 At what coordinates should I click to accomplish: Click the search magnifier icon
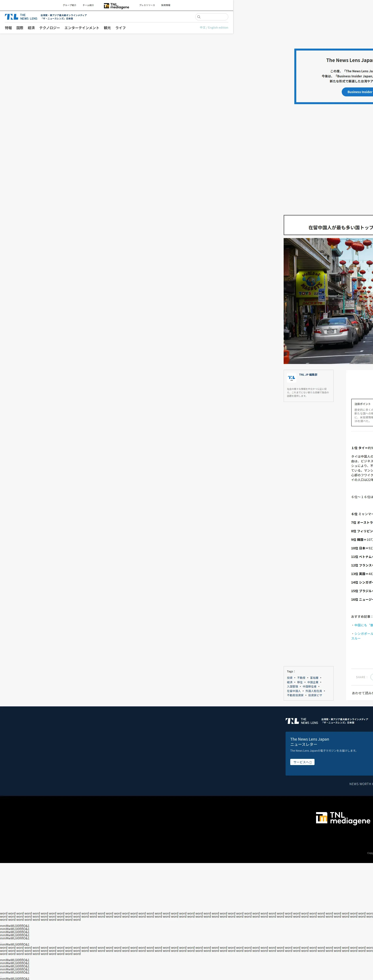point(199,17)
